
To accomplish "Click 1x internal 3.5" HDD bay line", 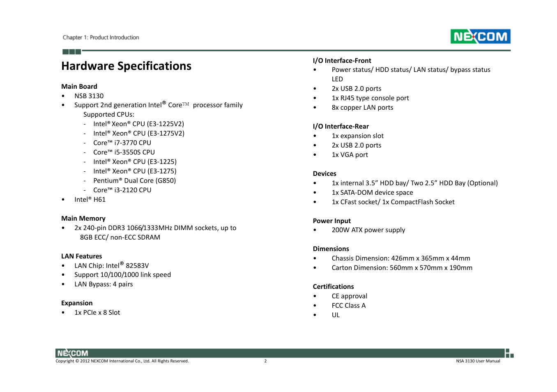I will (x=414, y=183).
